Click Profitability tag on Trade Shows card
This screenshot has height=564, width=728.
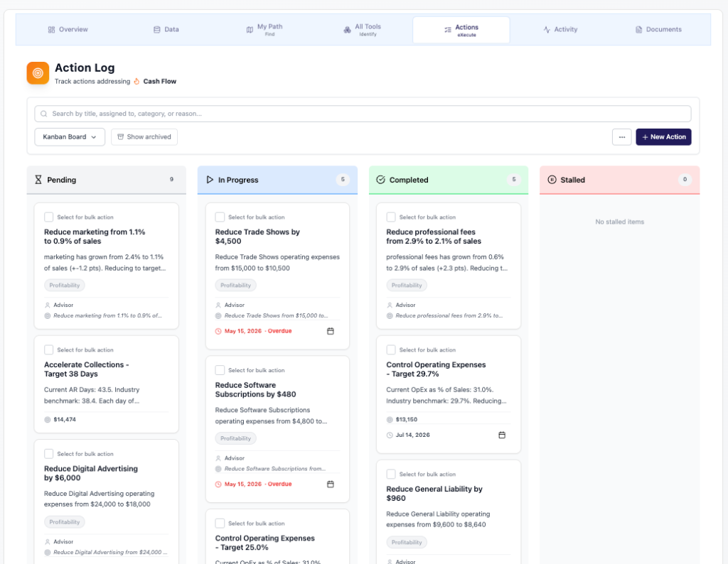point(235,286)
